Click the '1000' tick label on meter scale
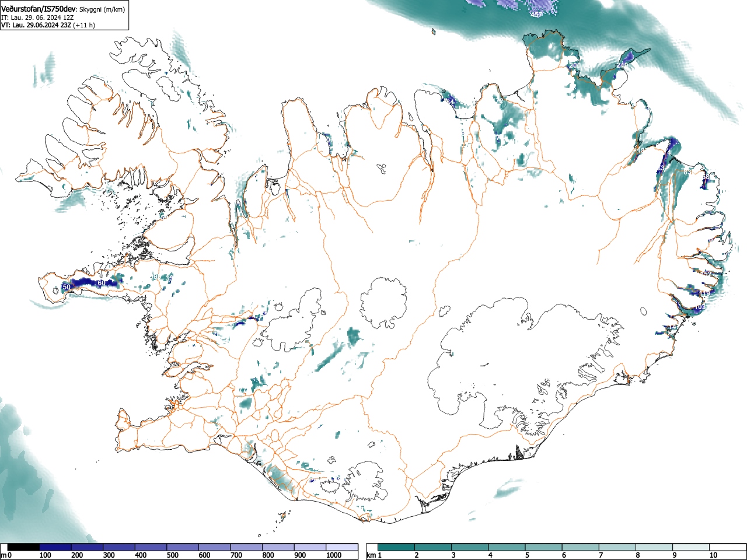This screenshot has width=747, height=560. tap(334, 555)
